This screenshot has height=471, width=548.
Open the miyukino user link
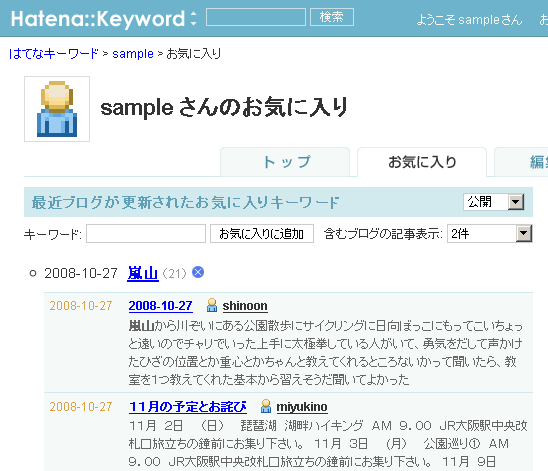point(302,407)
